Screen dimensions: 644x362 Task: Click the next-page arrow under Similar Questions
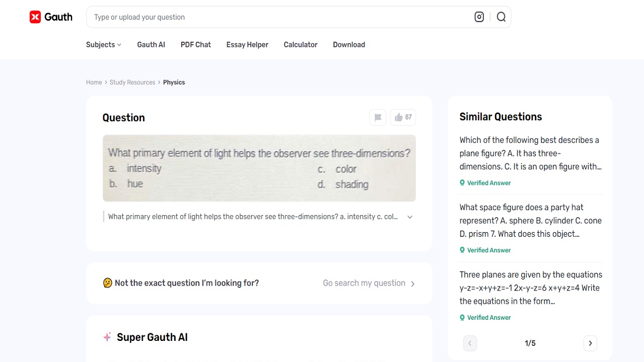coord(590,343)
